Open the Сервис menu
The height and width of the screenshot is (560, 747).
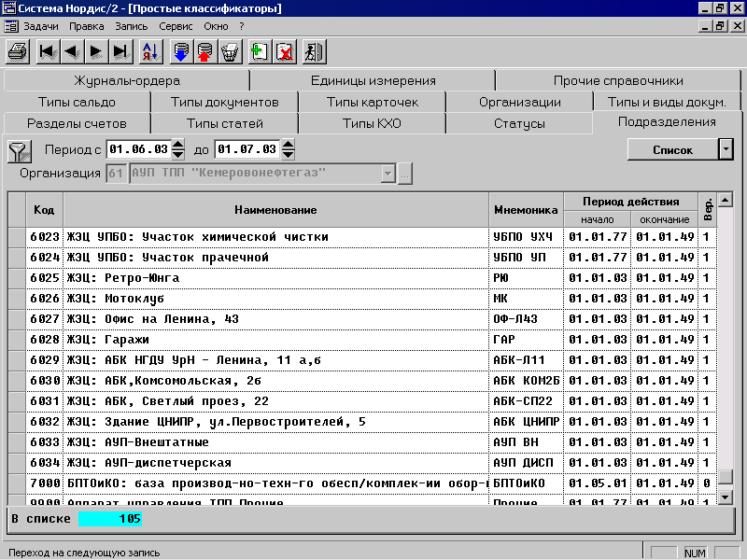coord(176,26)
